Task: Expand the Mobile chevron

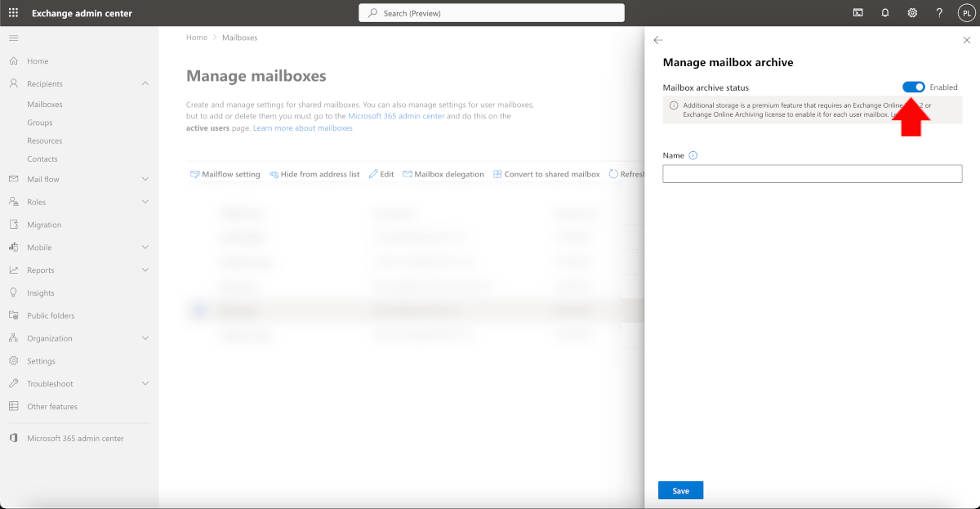Action: (145, 247)
